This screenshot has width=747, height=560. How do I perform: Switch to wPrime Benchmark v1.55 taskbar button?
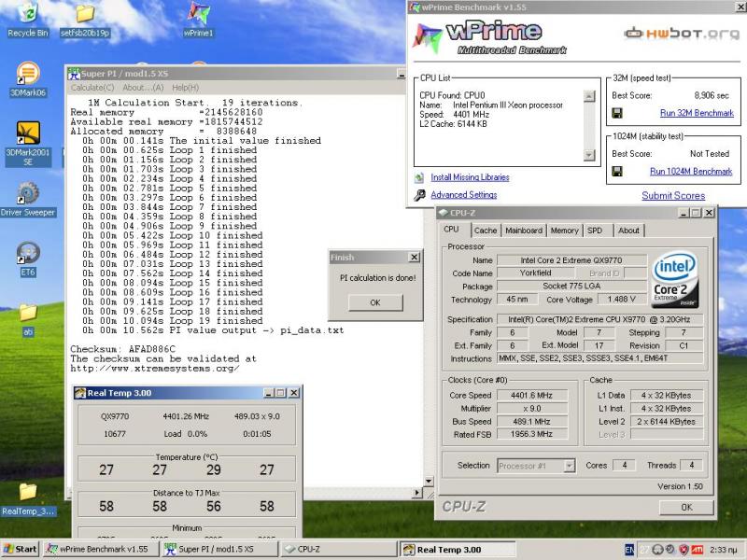101,549
